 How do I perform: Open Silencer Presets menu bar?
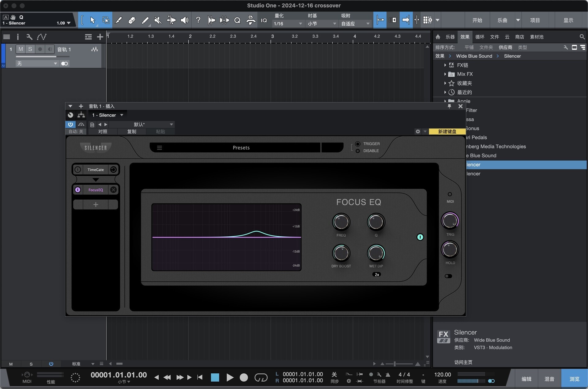[x=241, y=148]
